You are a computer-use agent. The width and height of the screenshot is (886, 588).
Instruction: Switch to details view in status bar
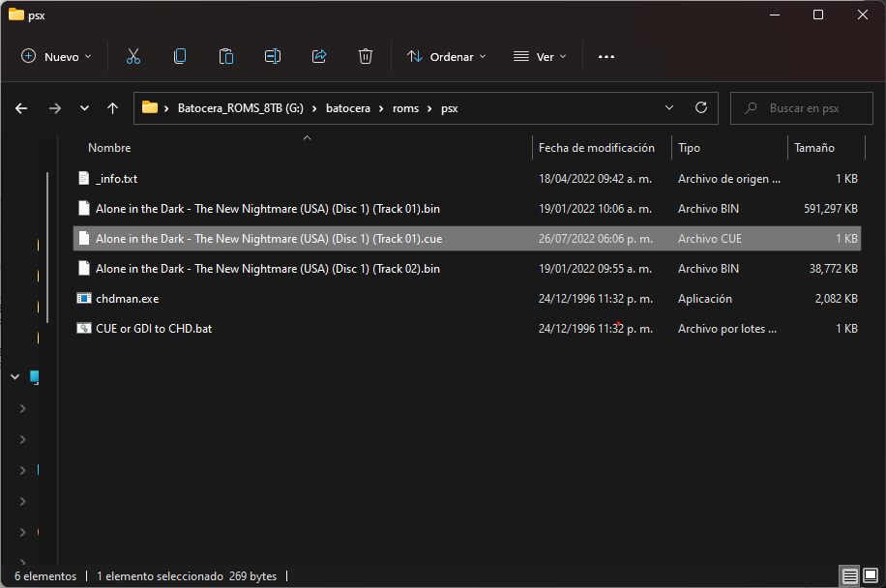pyautogui.click(x=850, y=576)
